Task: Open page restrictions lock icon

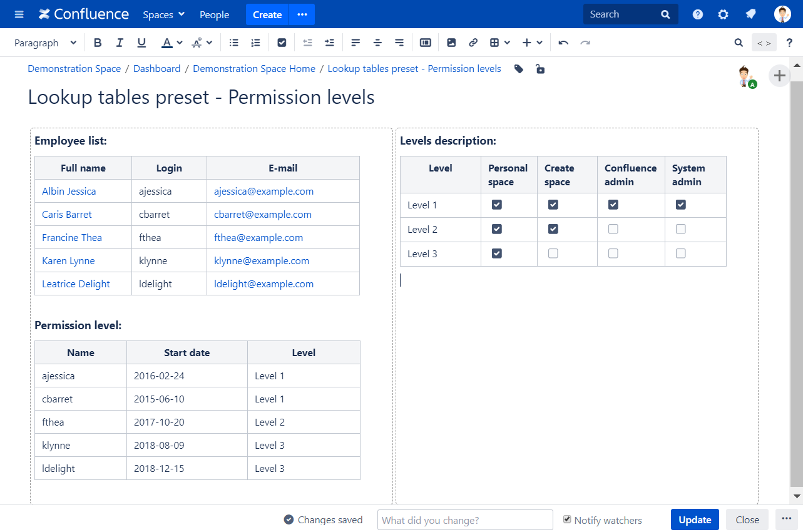Action: point(540,69)
